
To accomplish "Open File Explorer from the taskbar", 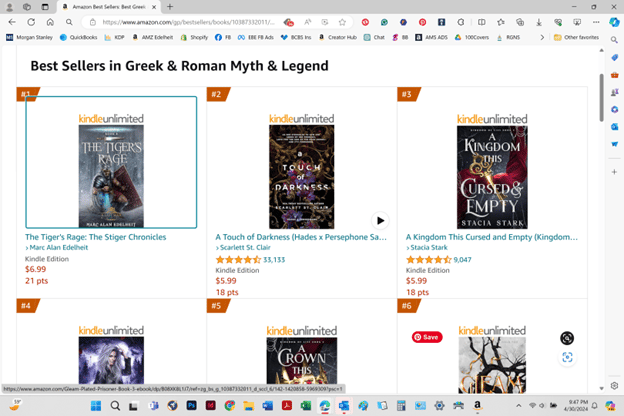I will [x=249, y=406].
